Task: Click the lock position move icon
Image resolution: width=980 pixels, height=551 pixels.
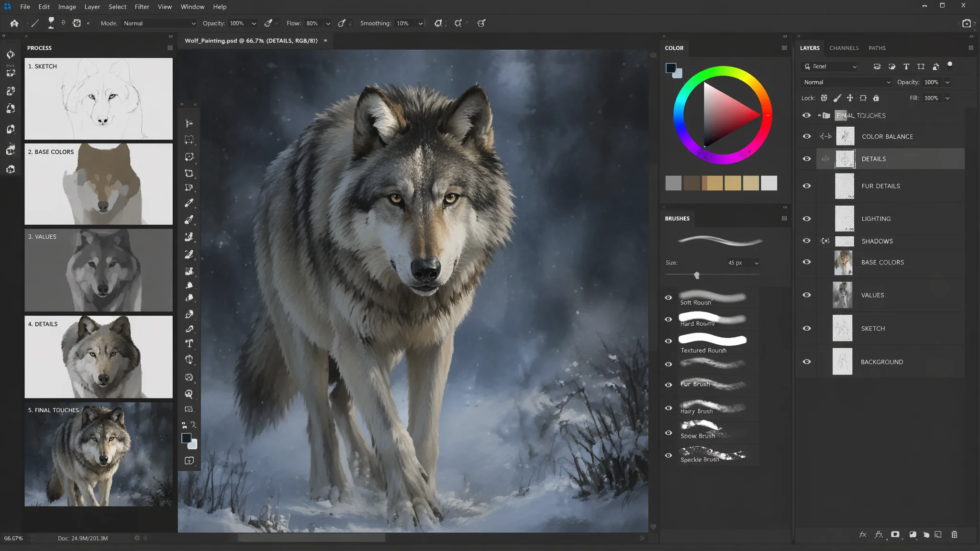Action: (850, 98)
